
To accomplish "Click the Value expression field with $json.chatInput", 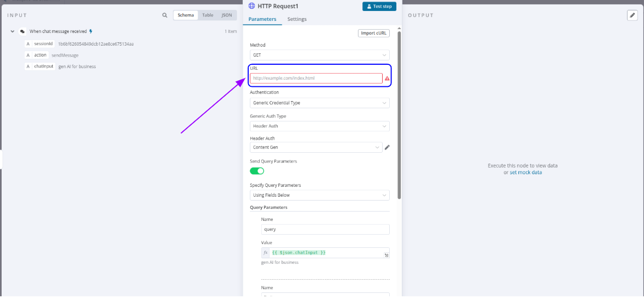I will click(325, 252).
